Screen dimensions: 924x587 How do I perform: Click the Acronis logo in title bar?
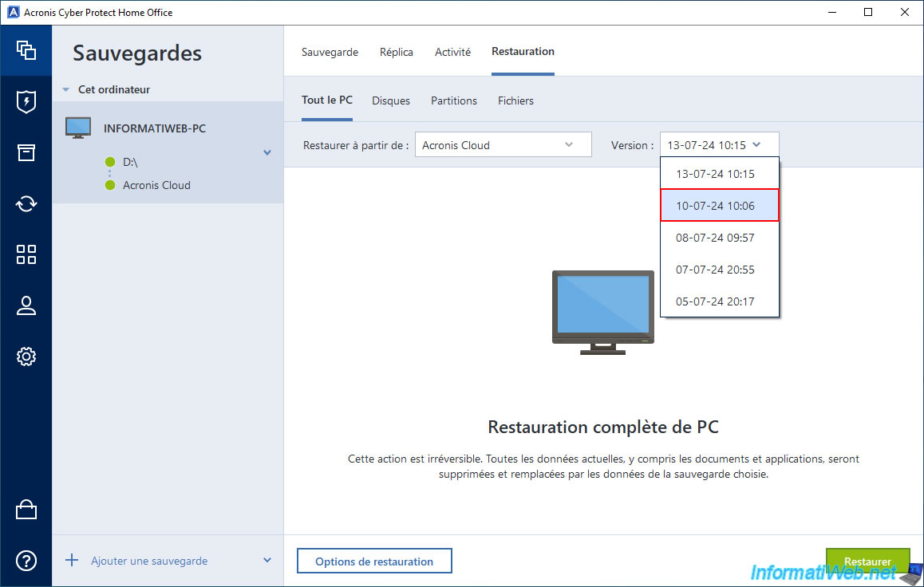pyautogui.click(x=13, y=13)
